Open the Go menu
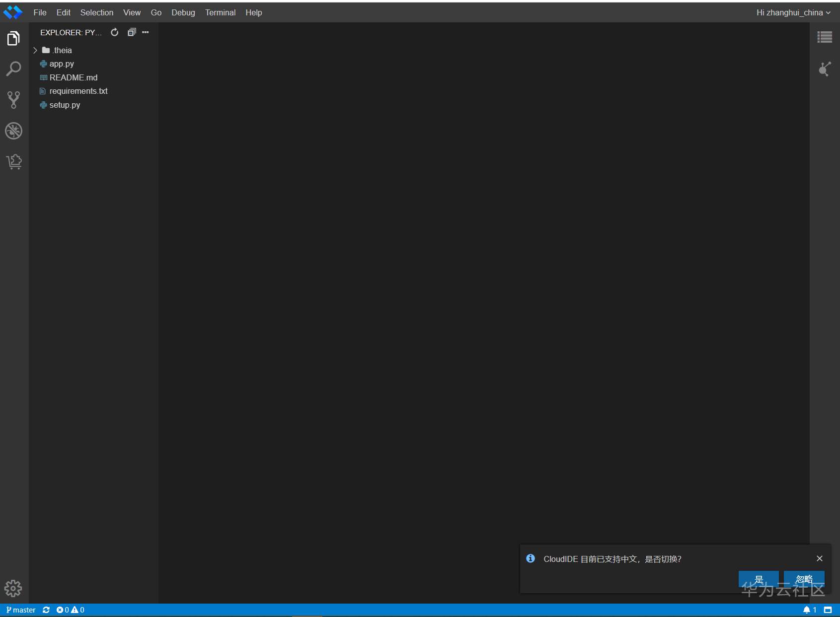The height and width of the screenshot is (617, 840). pyautogui.click(x=156, y=12)
